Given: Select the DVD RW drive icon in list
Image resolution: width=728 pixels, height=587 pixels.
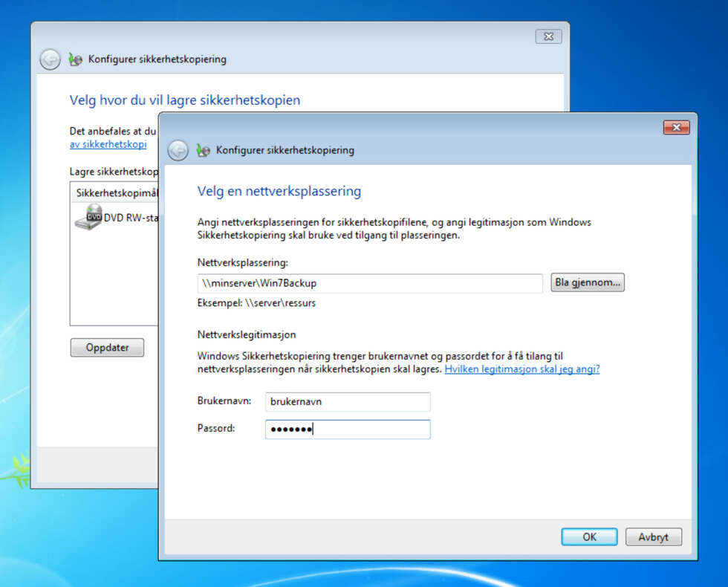Looking at the screenshot, I should point(88,217).
